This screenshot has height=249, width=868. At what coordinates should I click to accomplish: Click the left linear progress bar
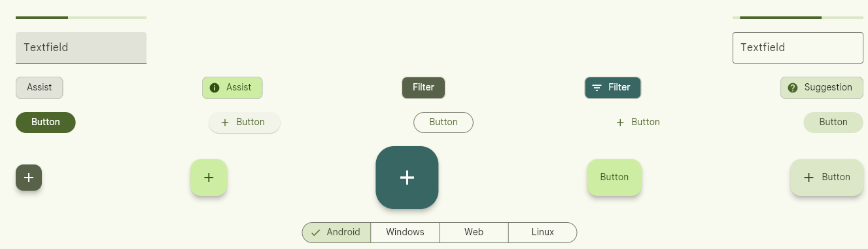(81, 18)
